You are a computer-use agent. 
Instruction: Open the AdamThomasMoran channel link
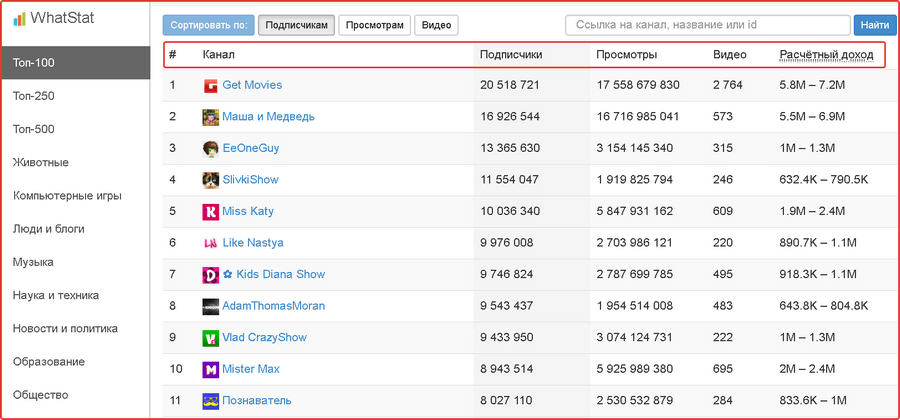coord(273,306)
